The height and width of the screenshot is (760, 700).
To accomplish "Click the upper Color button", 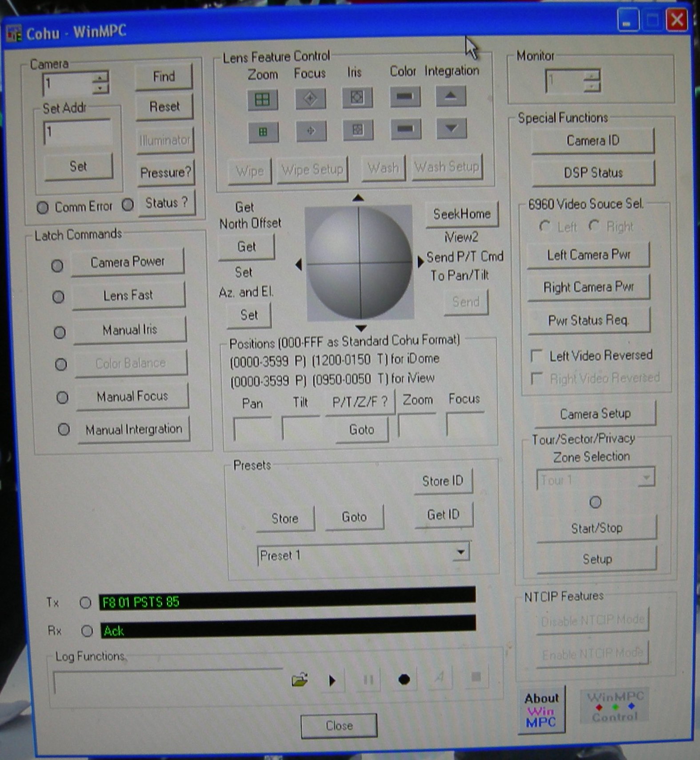I will click(405, 96).
